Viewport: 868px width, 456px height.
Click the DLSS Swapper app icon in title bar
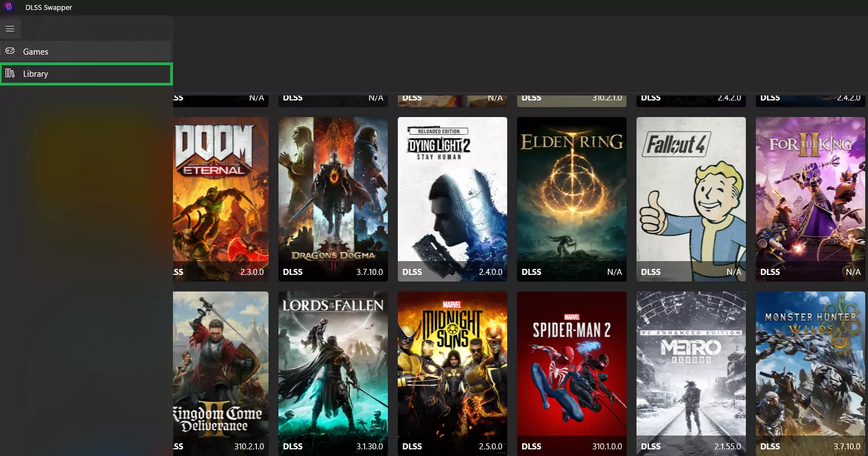(x=9, y=7)
